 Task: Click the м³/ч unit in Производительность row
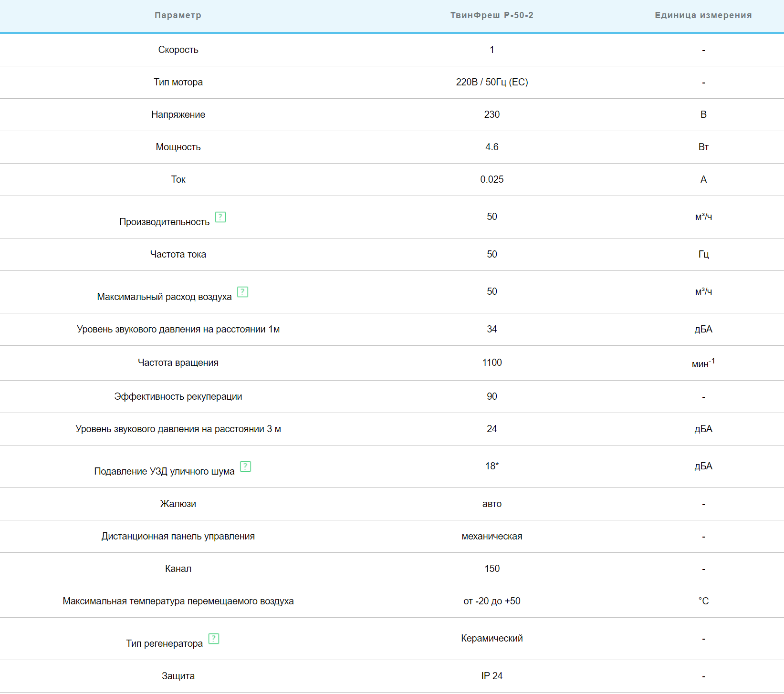[703, 217]
